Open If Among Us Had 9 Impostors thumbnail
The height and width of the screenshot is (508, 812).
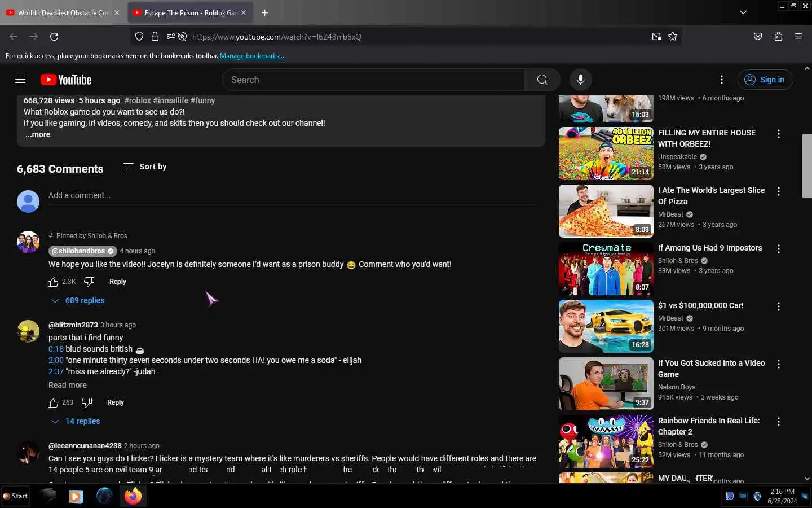click(606, 269)
